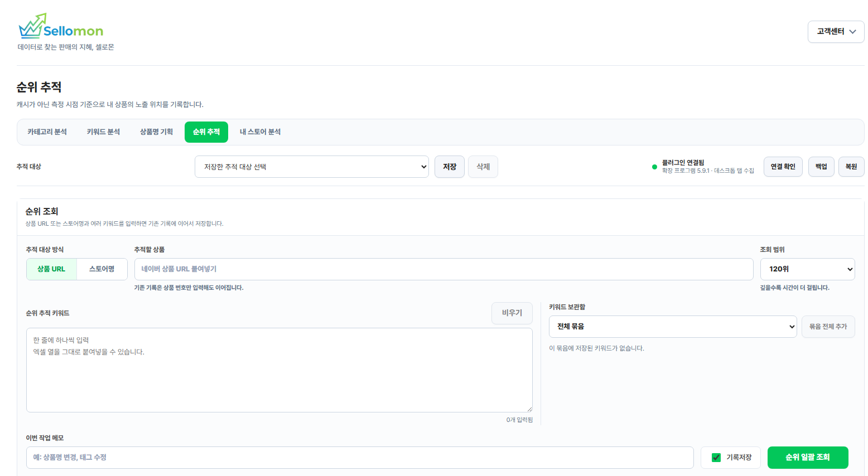This screenshot has width=868, height=476.
Task: Expand the 저장한 추적 대상 선택 dropdown
Action: (x=312, y=167)
